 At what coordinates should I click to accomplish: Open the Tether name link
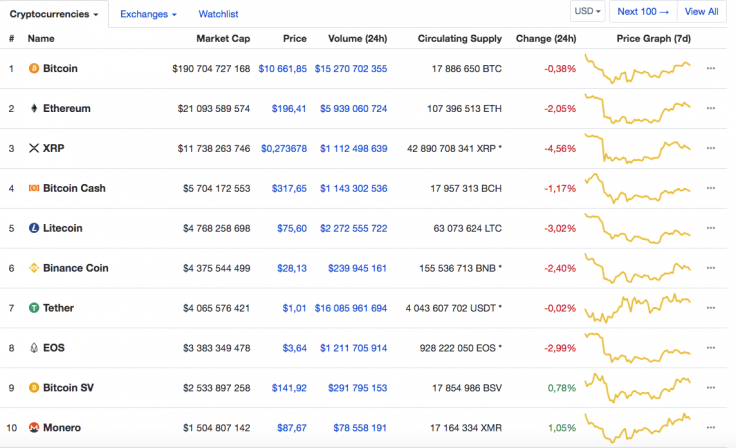pos(58,308)
